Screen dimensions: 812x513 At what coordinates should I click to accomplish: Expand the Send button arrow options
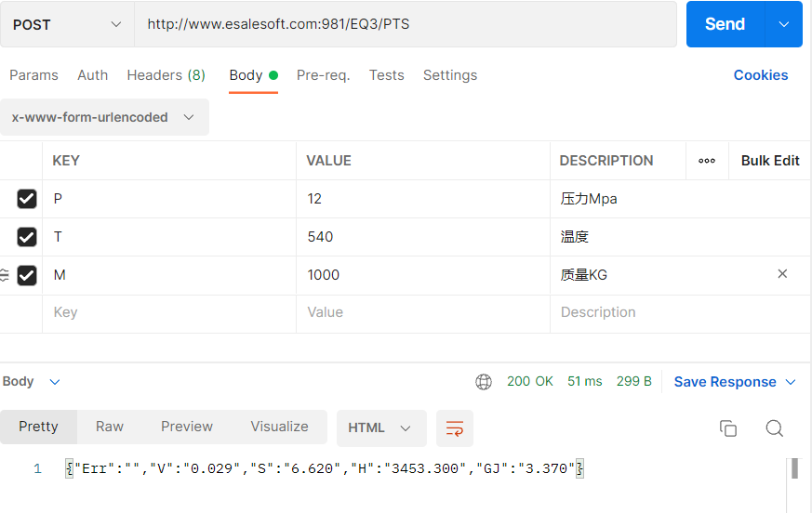pos(783,25)
